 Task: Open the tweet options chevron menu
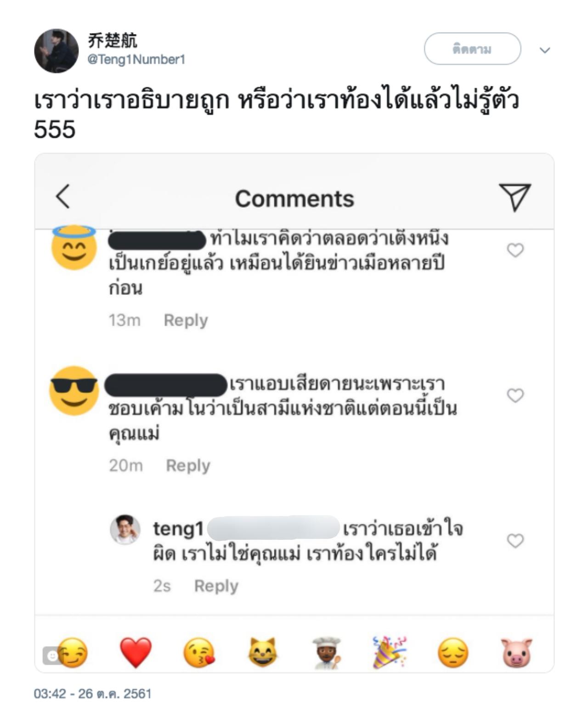(x=545, y=50)
